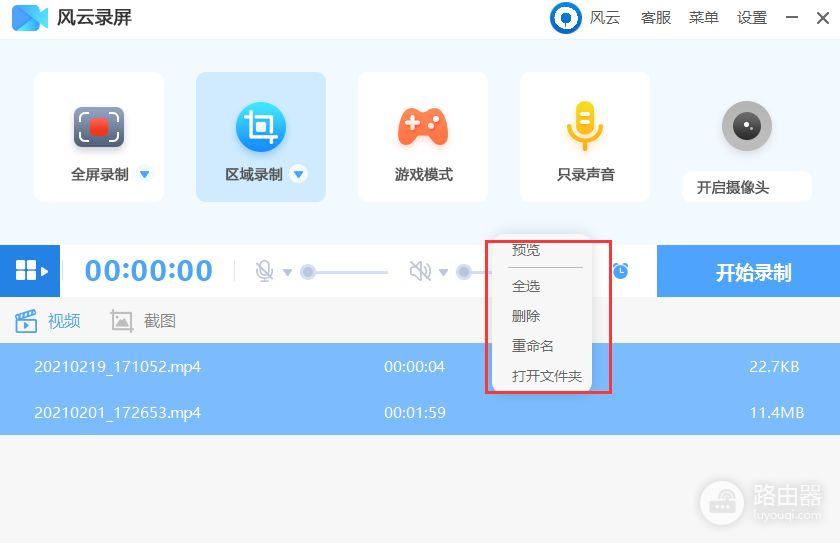Choose the region recording crop icon
840x543 pixels.
click(260, 127)
